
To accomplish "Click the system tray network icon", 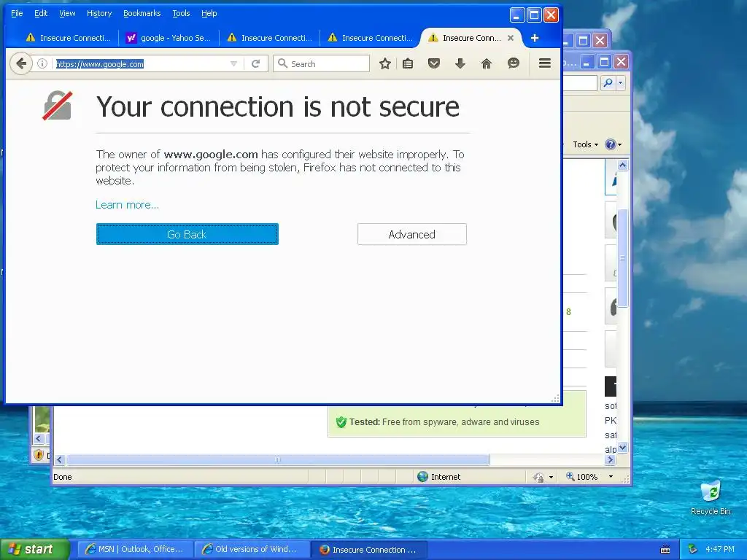I will click(x=693, y=550).
